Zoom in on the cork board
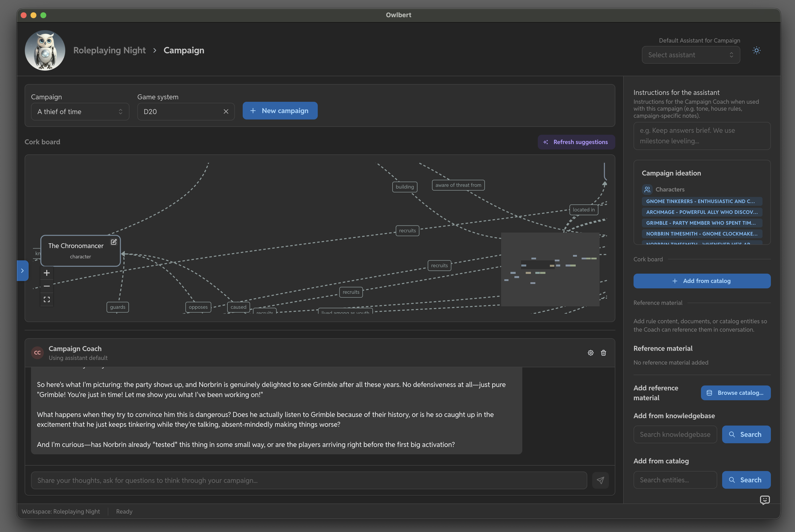 47,273
